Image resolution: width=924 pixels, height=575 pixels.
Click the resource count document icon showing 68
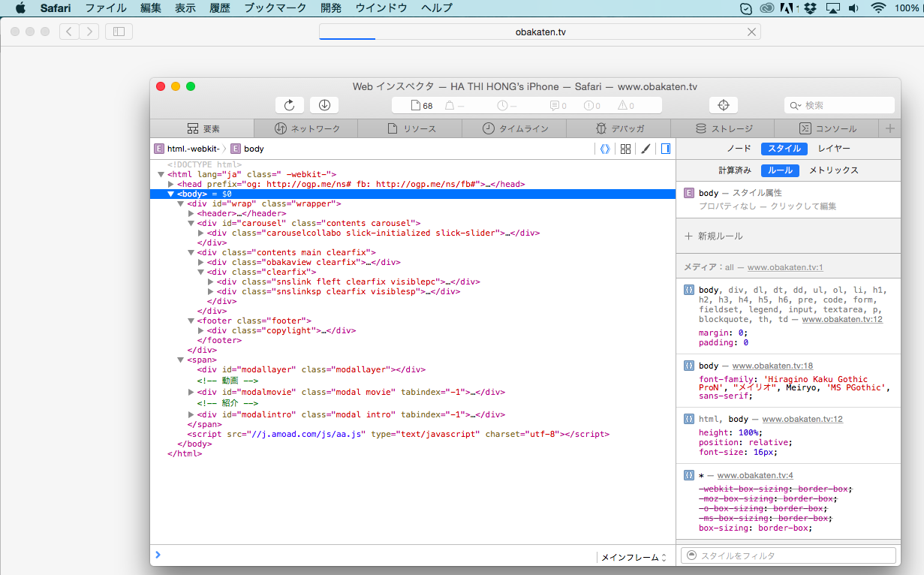pyautogui.click(x=414, y=106)
